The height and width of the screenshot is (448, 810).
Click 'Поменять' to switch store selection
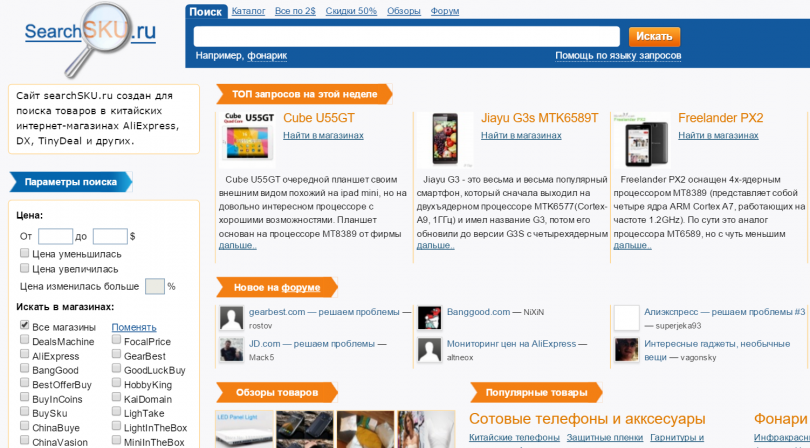point(134,327)
